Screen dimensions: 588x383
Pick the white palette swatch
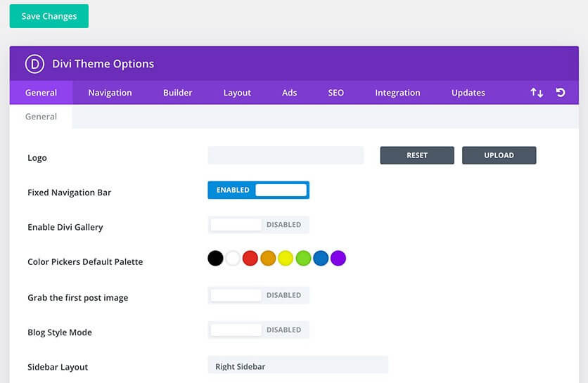pos(233,258)
